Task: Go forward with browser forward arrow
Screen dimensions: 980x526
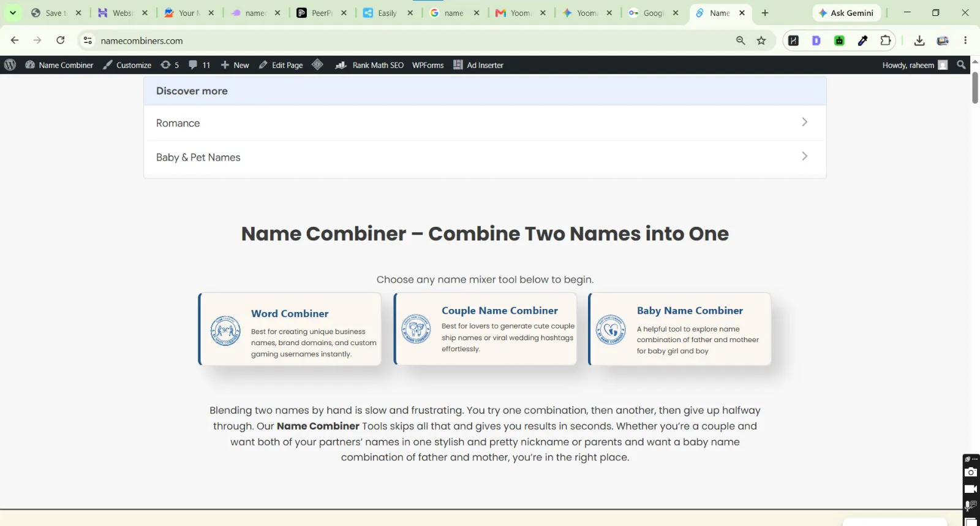Action: pyautogui.click(x=37, y=40)
